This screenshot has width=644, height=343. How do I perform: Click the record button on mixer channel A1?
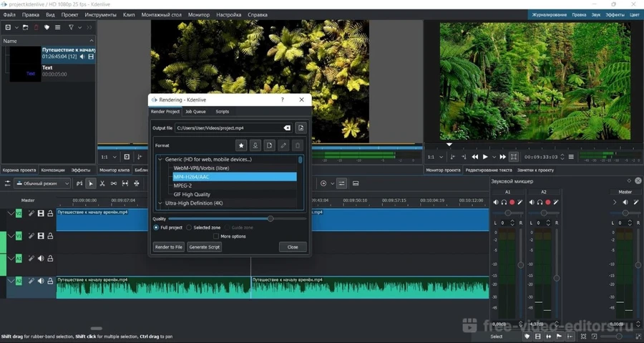click(512, 203)
